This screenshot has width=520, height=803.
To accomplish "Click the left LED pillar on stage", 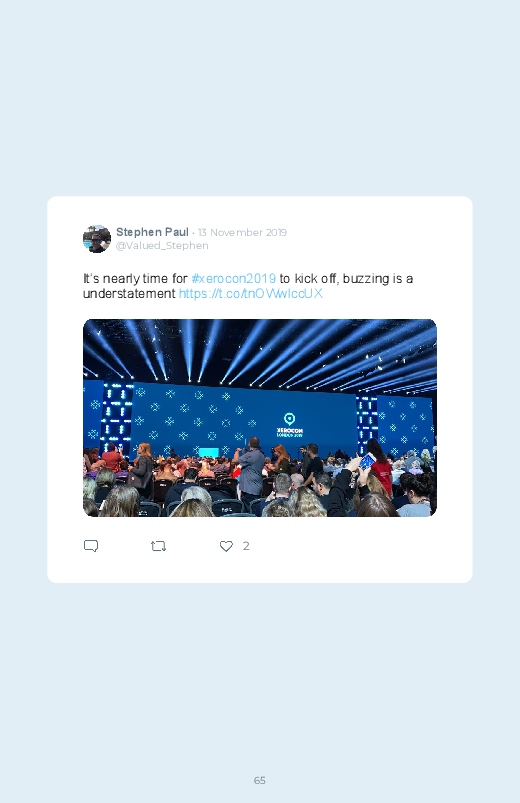I will click(x=117, y=418).
